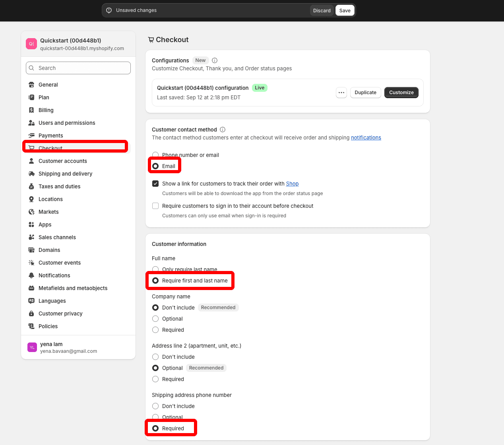The image size is (504, 445).
Task: Click the Notifications bell icon
Action: click(31, 275)
